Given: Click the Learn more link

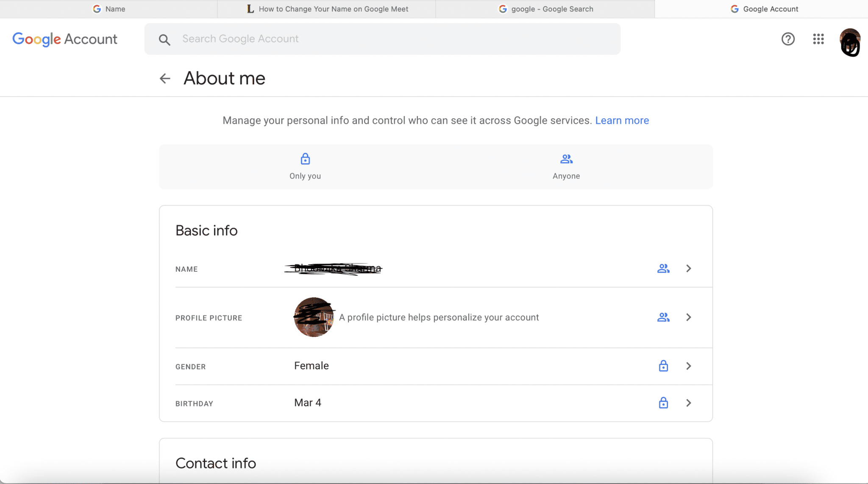Looking at the screenshot, I should point(621,119).
